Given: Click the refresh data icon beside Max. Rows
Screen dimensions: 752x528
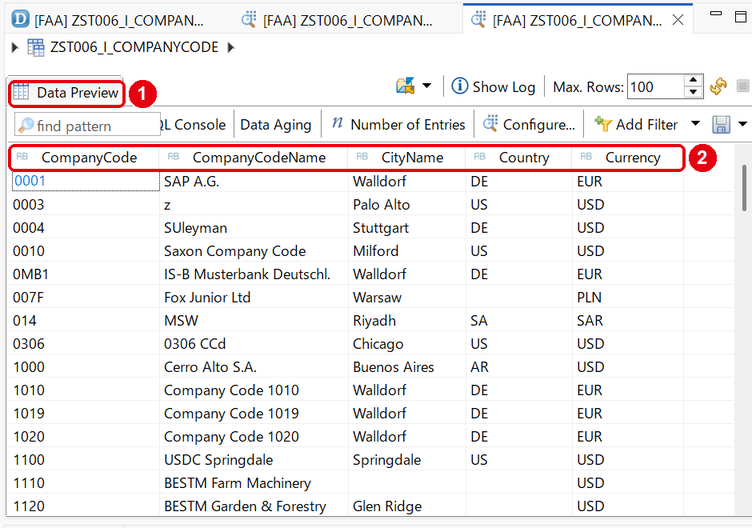Looking at the screenshot, I should 718,87.
